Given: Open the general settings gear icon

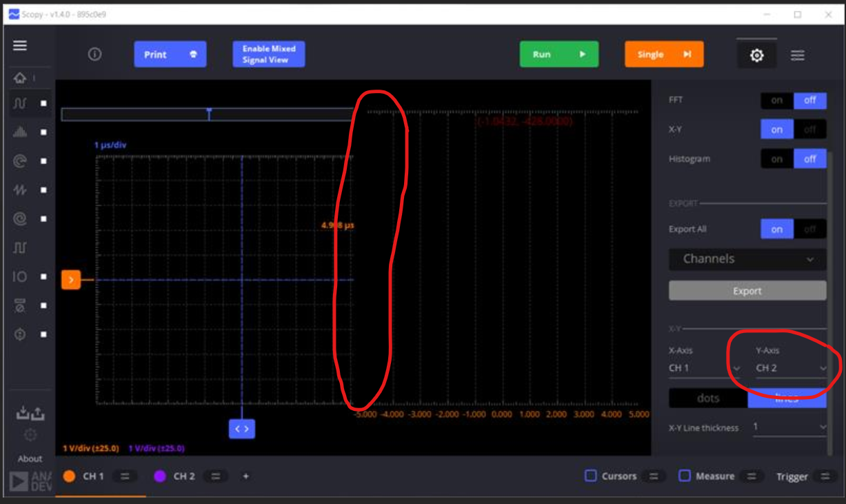Looking at the screenshot, I should [x=756, y=54].
